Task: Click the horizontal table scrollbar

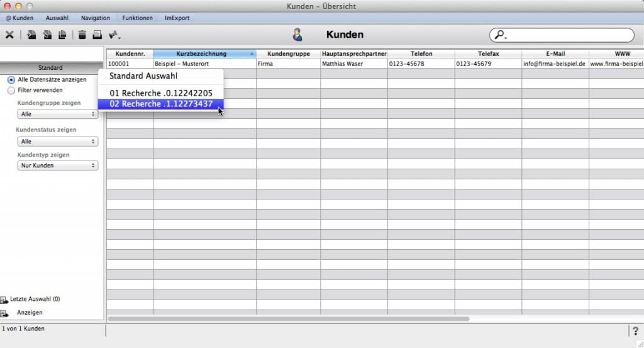Action: (288, 319)
